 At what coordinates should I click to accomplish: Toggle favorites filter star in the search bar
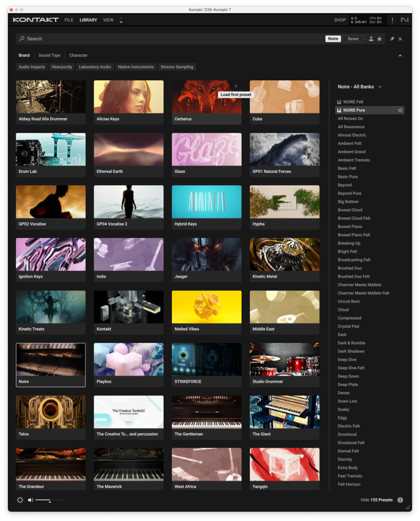point(380,39)
